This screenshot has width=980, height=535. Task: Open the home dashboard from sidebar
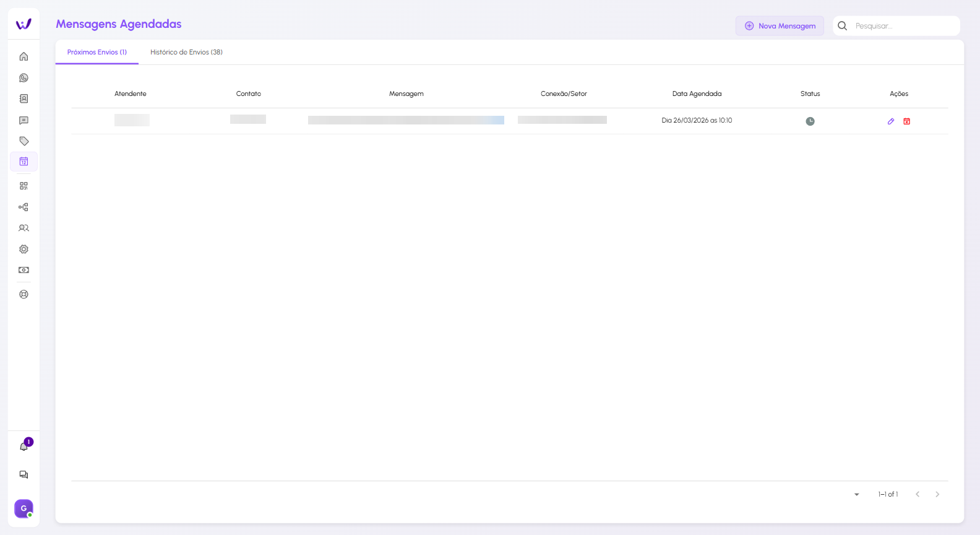[24, 56]
